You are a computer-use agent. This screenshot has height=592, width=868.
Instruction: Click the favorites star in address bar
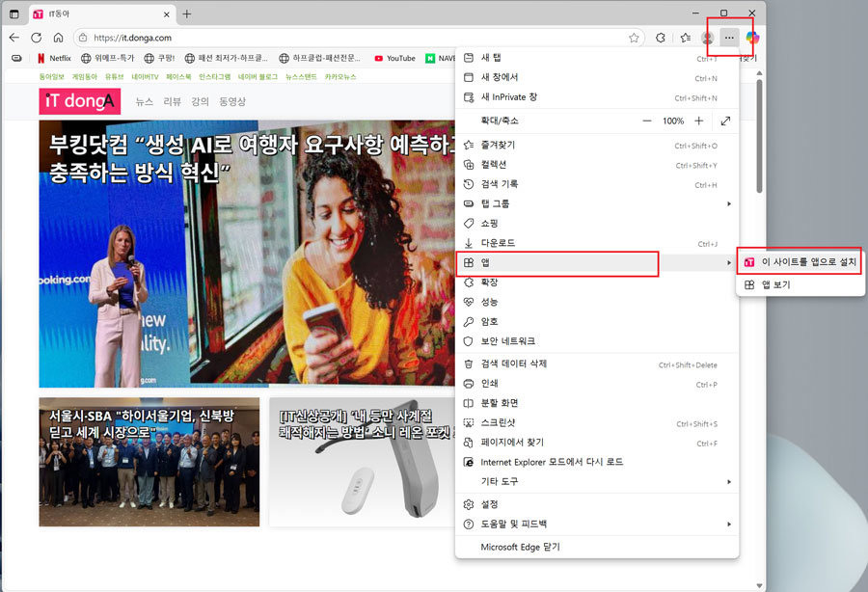pos(634,38)
